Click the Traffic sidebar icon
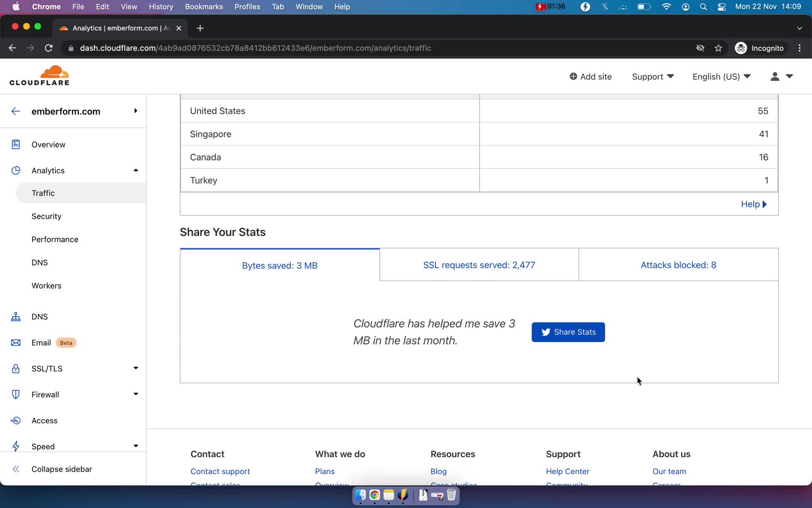The image size is (812, 508). (43, 193)
